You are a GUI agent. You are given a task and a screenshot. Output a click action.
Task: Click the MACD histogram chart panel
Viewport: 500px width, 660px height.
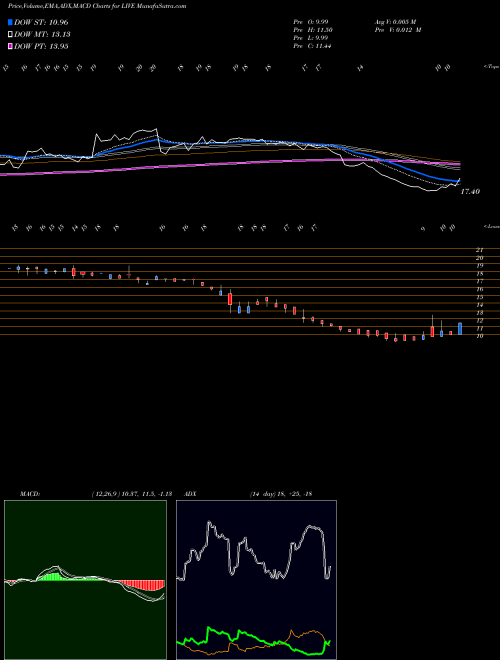[85, 580]
